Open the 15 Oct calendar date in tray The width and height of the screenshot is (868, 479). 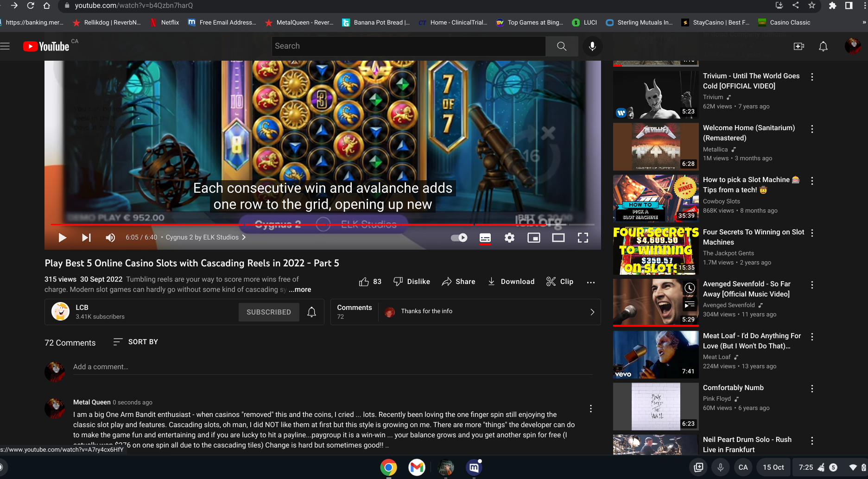coord(773,467)
